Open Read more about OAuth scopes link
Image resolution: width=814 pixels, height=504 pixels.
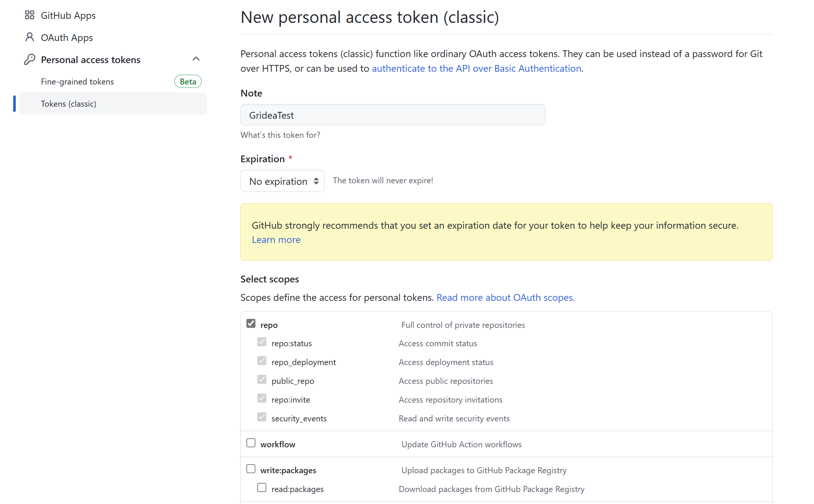pyautogui.click(x=505, y=297)
